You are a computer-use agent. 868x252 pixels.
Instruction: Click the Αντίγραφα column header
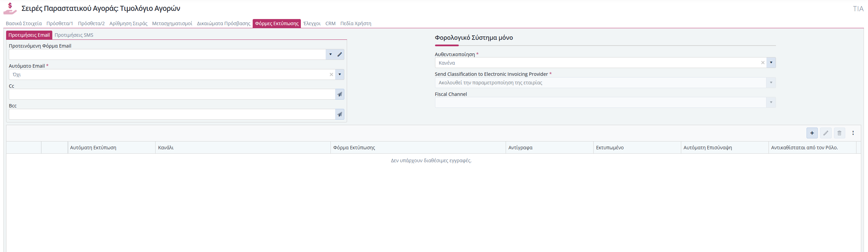coord(549,148)
